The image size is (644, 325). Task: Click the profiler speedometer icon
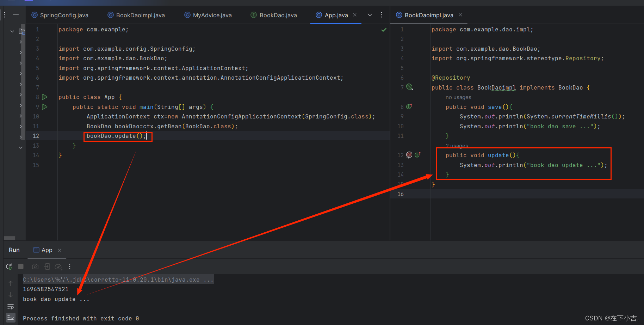59,267
